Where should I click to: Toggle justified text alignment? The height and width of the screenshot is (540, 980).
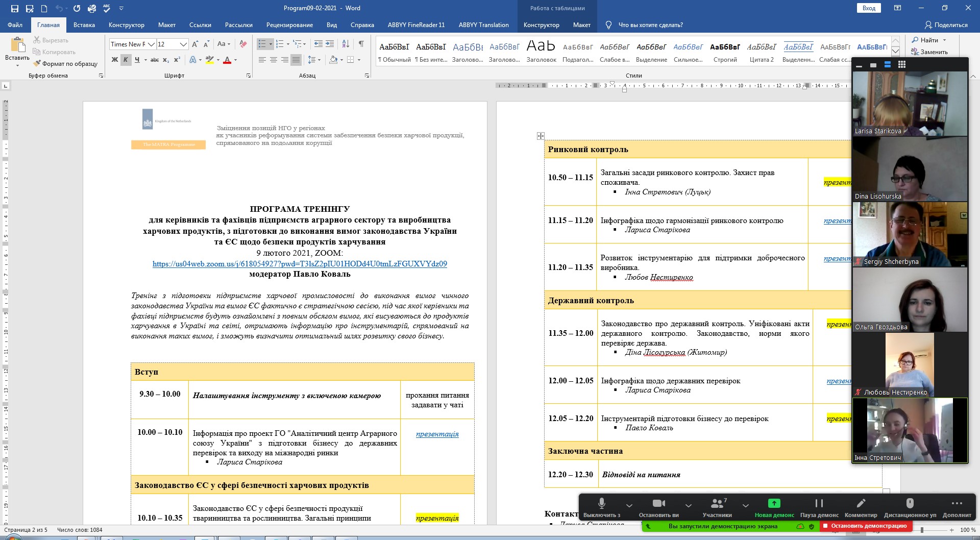click(x=296, y=60)
